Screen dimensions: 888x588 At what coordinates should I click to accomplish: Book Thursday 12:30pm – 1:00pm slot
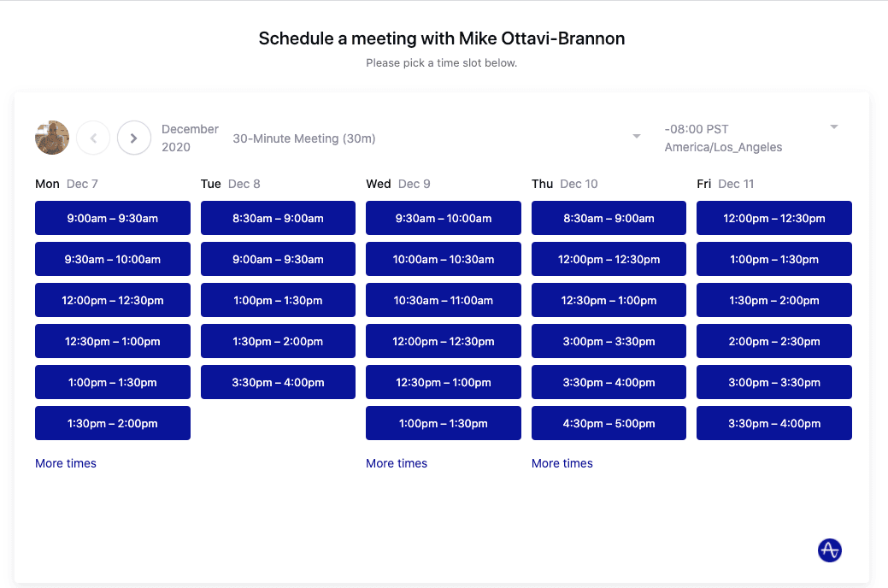click(609, 300)
